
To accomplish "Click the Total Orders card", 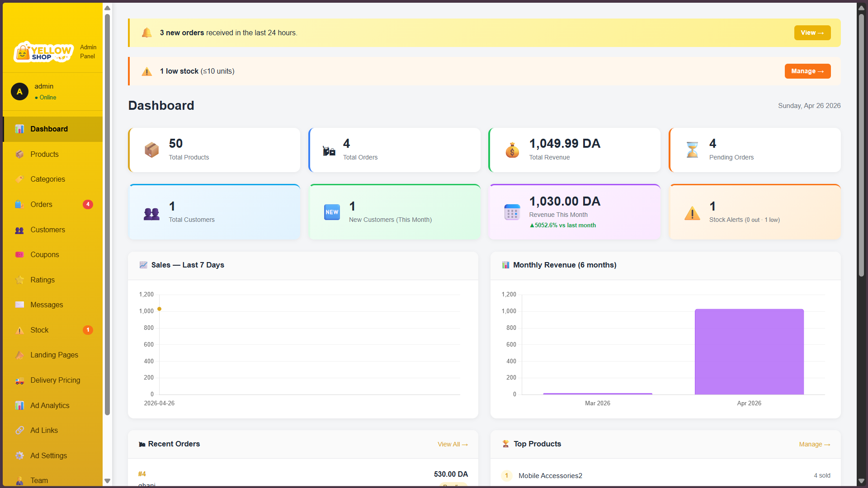I will tap(394, 150).
